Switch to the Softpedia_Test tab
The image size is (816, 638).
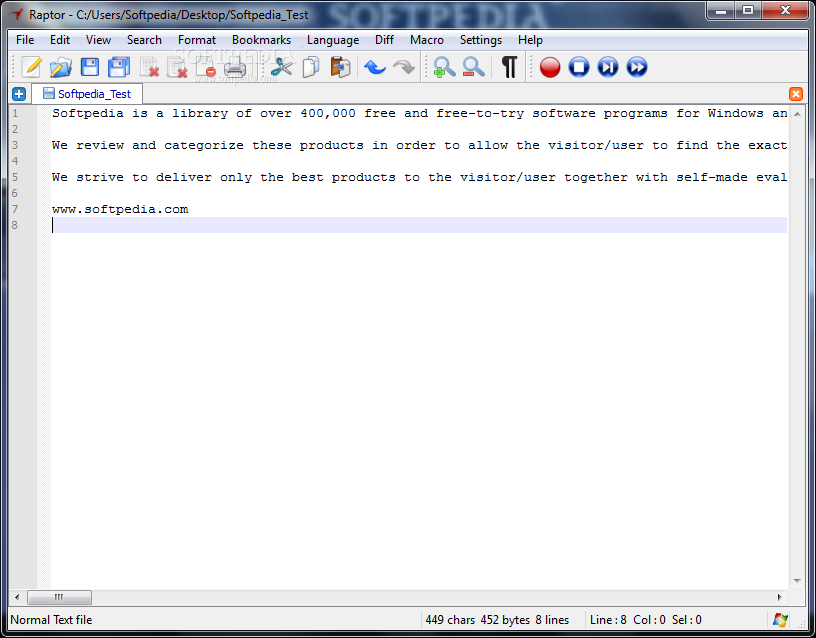pyautogui.click(x=87, y=94)
